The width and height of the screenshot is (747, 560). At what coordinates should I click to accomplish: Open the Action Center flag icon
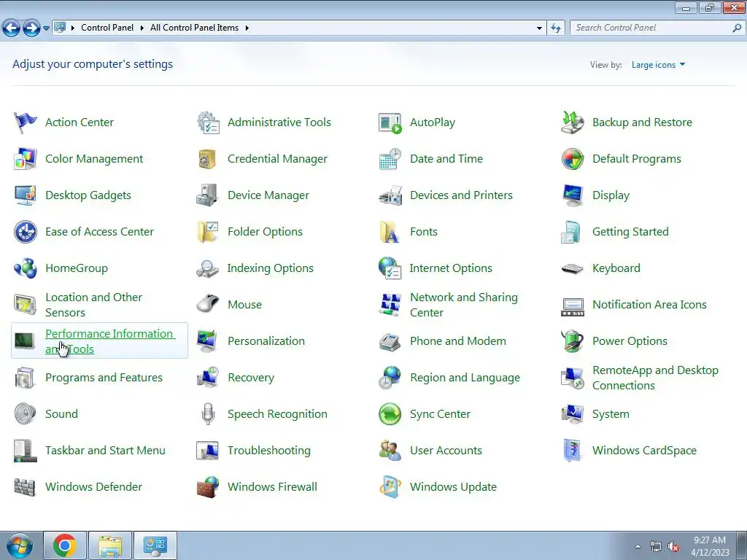point(25,122)
